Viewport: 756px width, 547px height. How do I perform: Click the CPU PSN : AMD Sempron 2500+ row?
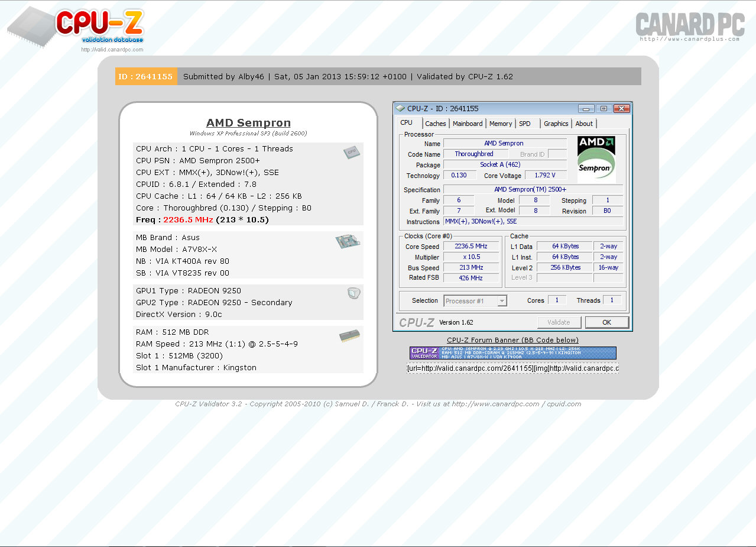[248, 160]
